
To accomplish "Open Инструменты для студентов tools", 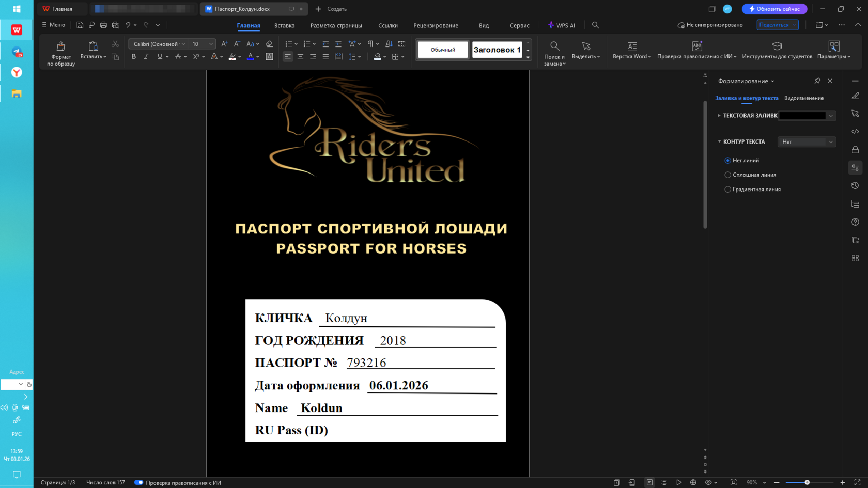I will 777,50.
